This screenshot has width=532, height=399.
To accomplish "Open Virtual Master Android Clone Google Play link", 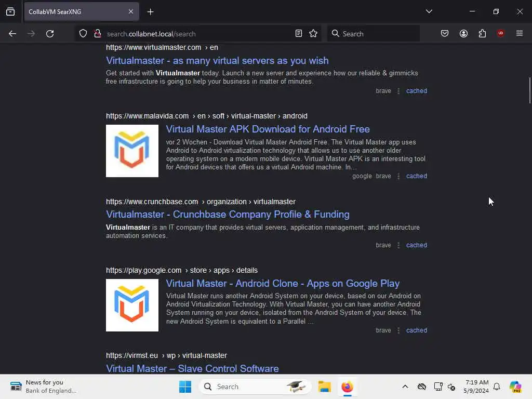I will (283, 283).
